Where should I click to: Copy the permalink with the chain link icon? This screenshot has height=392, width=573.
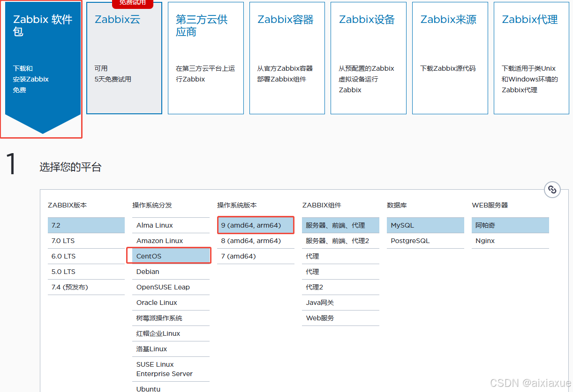552,190
